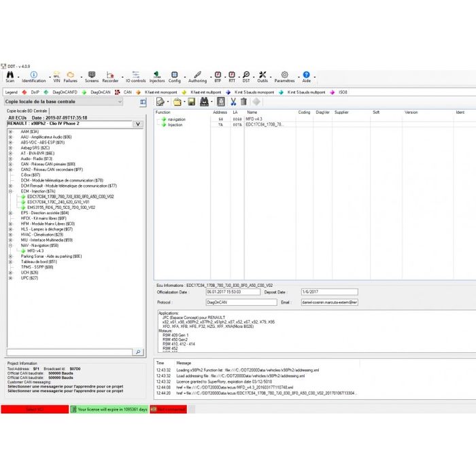
Task: Expand the Tableau de bord ($51) node
Action: [10, 262]
